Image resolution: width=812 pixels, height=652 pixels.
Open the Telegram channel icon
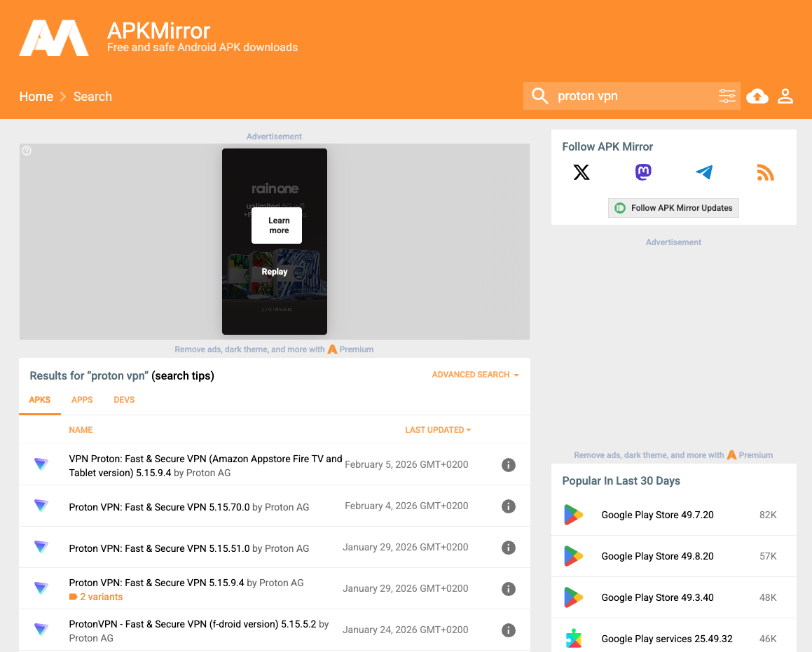click(x=704, y=172)
